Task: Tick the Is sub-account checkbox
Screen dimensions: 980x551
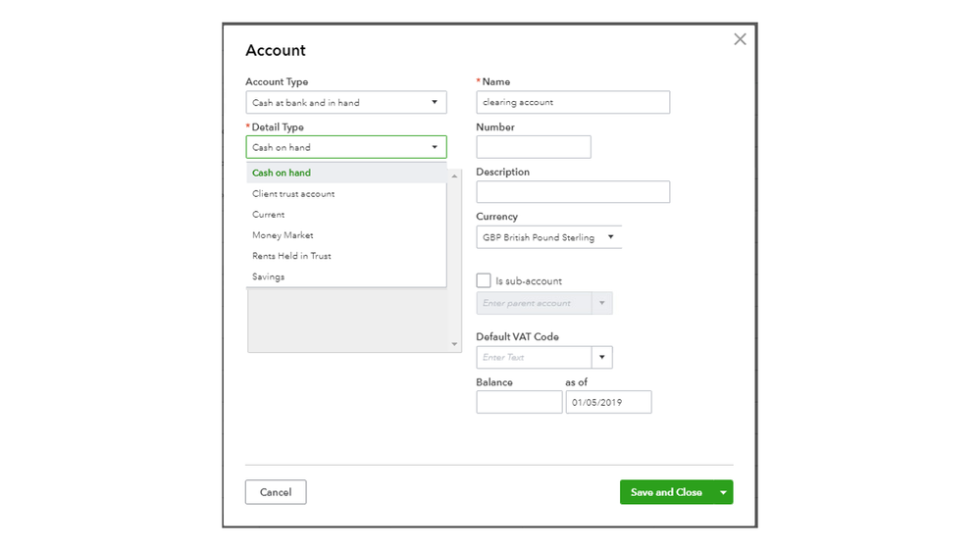Action: [484, 280]
